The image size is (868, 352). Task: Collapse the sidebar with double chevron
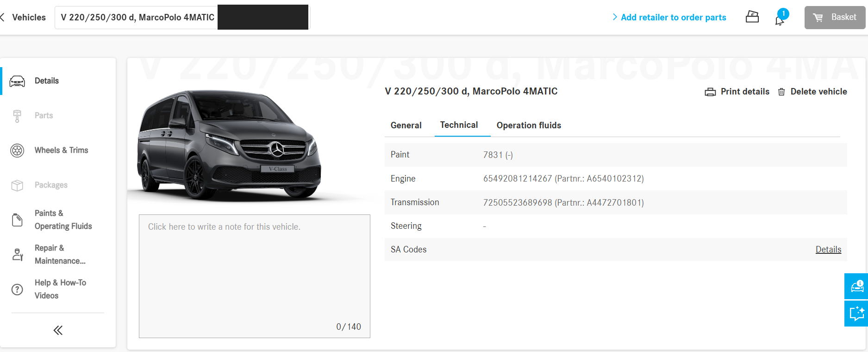[58, 330]
